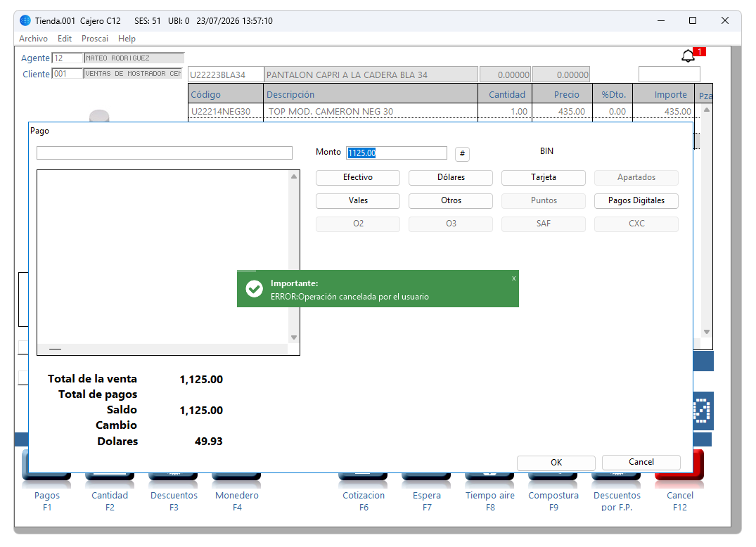Click Descuentos por F.P. shortcut

point(617,501)
